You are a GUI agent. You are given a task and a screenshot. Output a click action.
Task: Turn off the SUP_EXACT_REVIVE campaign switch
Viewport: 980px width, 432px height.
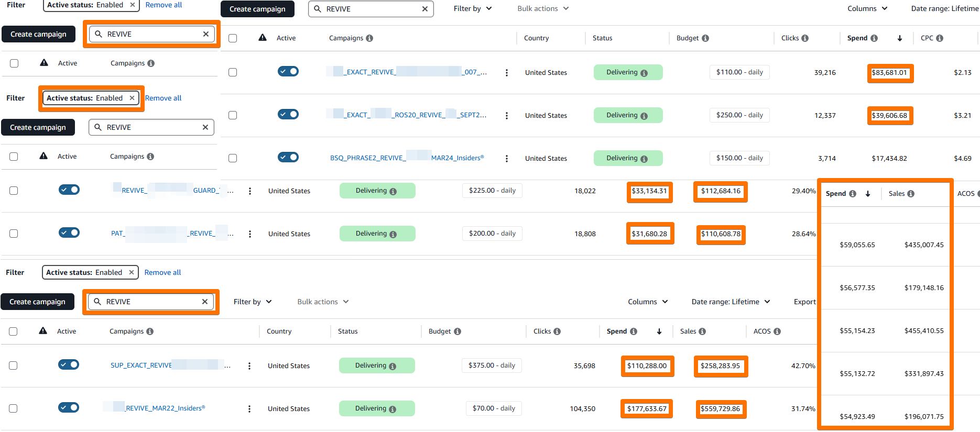coord(69,364)
